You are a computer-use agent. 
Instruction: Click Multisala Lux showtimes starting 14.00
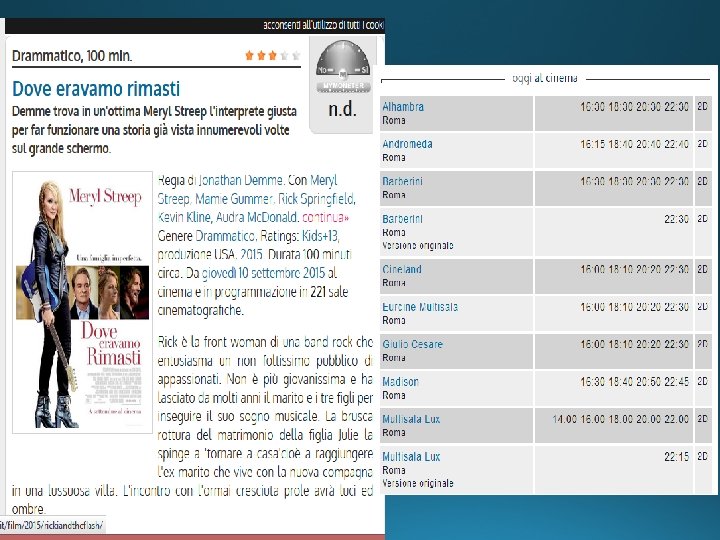(x=620, y=419)
